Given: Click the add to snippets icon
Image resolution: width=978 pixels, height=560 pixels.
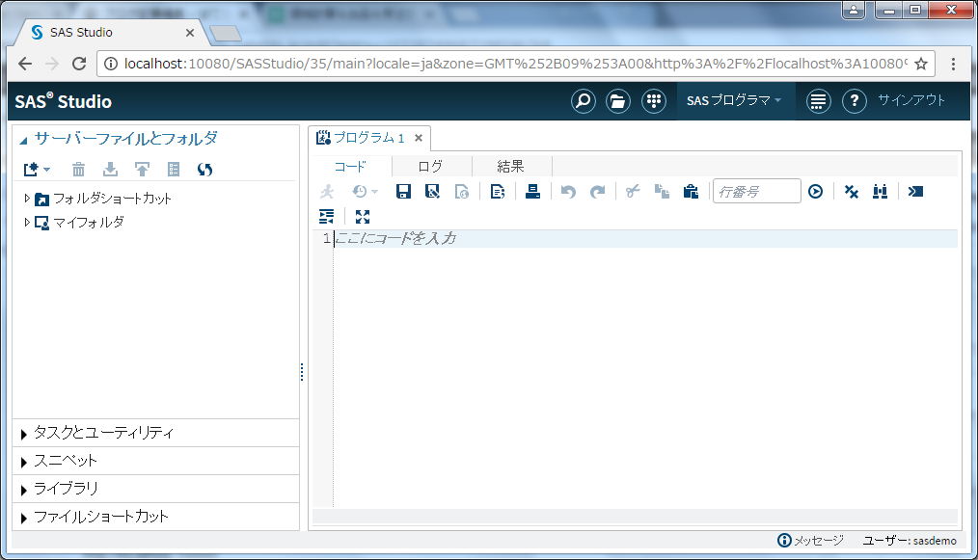Looking at the screenshot, I should [497, 192].
